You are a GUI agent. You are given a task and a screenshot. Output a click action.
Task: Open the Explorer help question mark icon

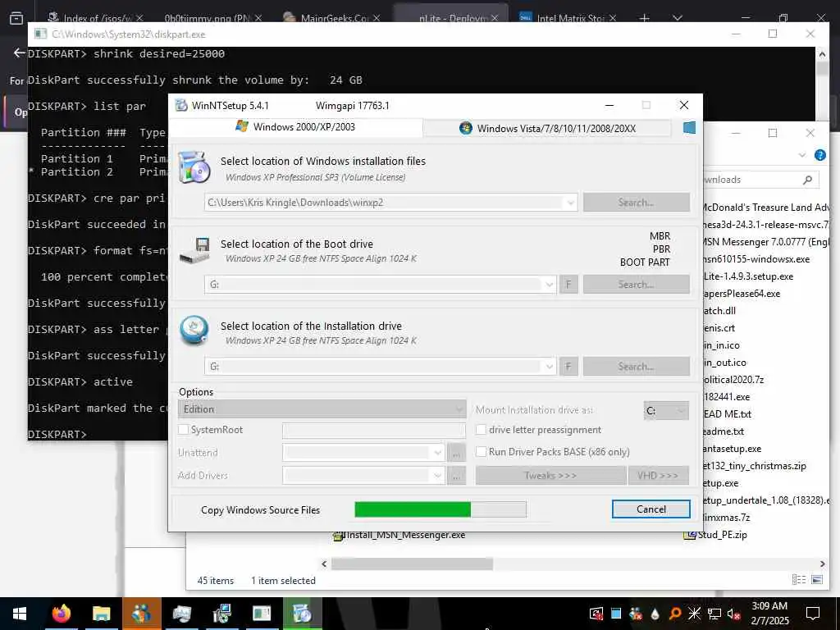pos(819,155)
